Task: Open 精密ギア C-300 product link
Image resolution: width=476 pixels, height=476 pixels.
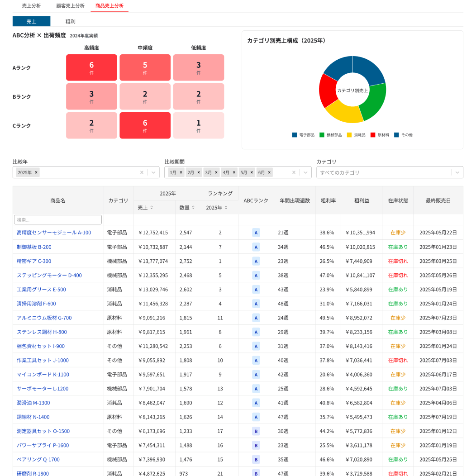Action: [34, 261]
